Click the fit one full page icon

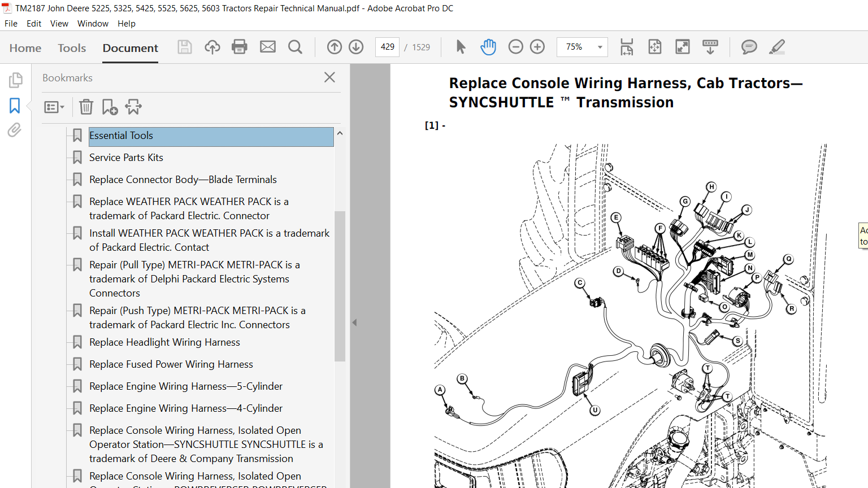655,47
